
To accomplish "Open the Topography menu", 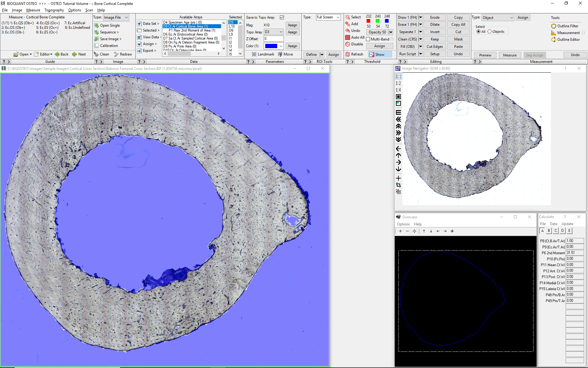I will [54, 10].
